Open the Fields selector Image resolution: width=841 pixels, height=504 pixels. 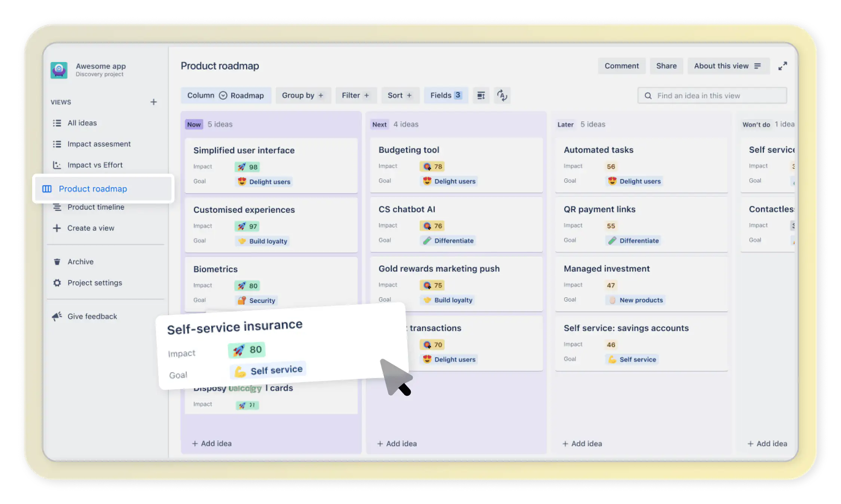coord(446,95)
